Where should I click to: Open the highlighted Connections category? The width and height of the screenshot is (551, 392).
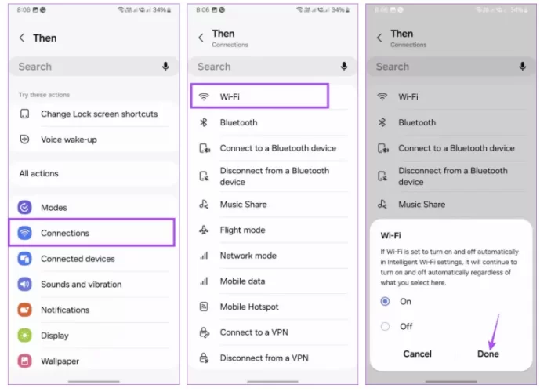[91, 233]
